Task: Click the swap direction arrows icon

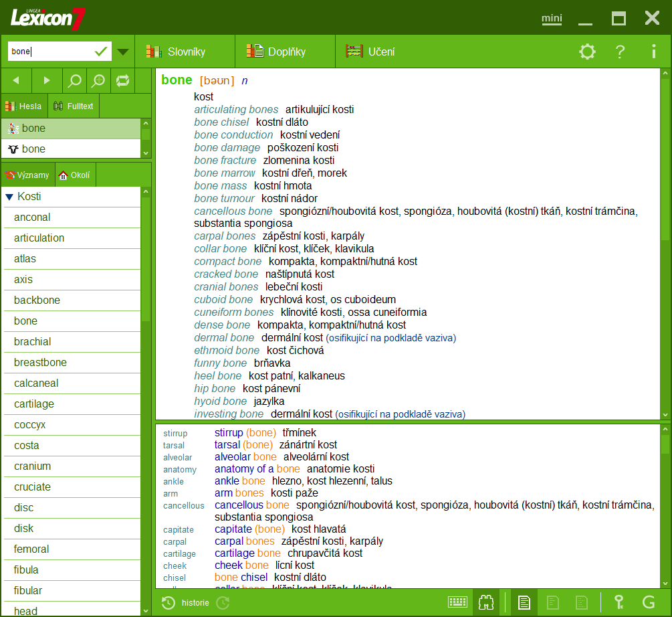Action: [123, 81]
